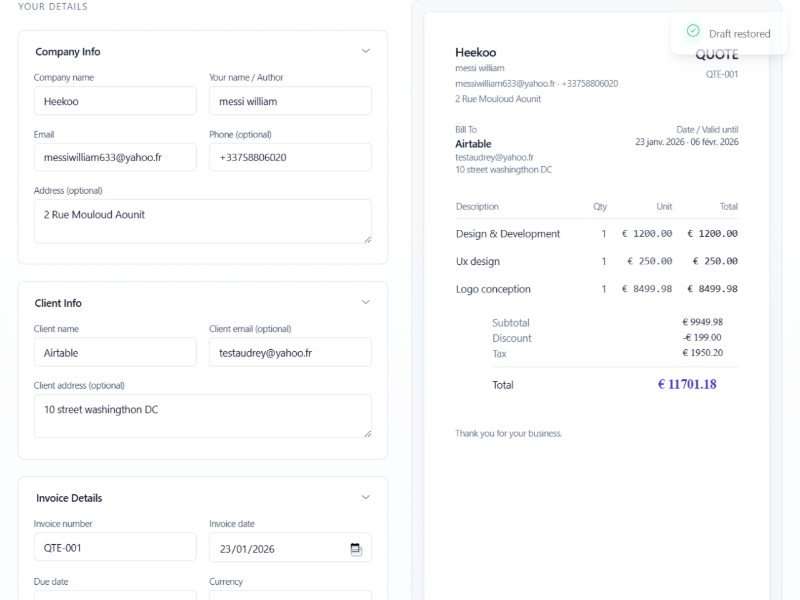
Task: Collapse the Company Info section
Action: pos(365,51)
